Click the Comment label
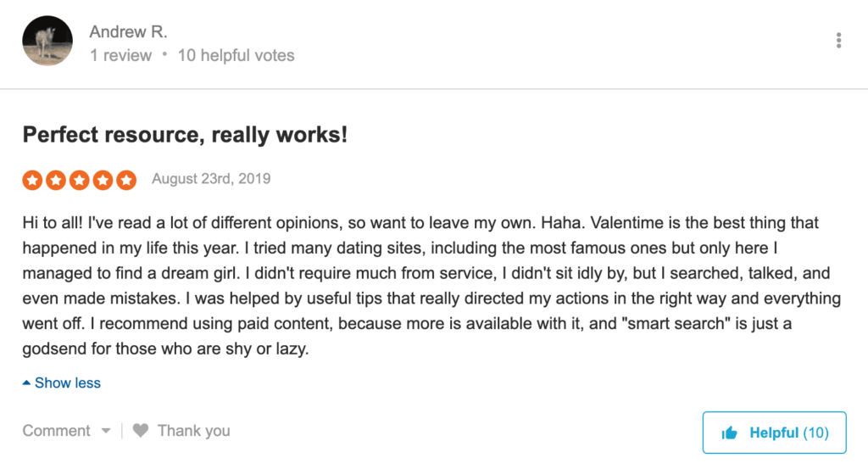This screenshot has height=469, width=868. point(56,431)
